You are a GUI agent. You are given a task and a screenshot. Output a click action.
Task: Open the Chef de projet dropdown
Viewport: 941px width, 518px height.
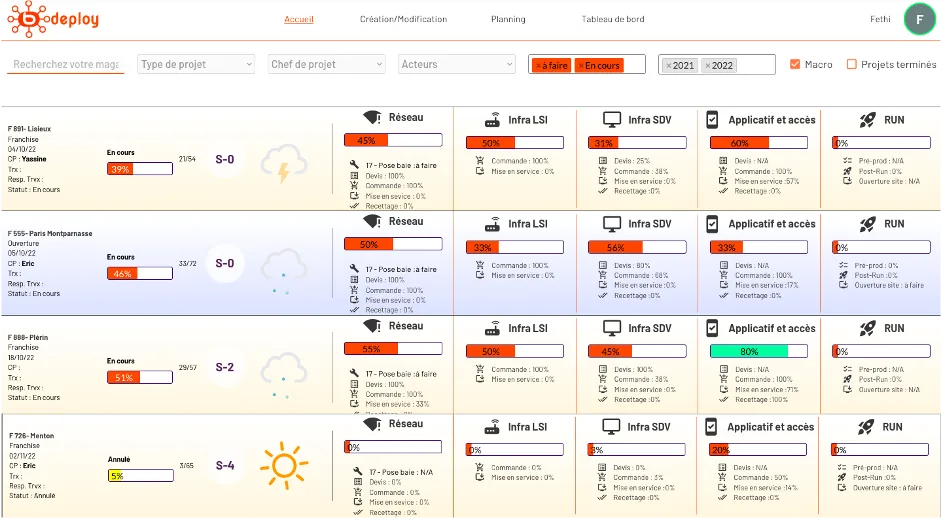point(326,64)
